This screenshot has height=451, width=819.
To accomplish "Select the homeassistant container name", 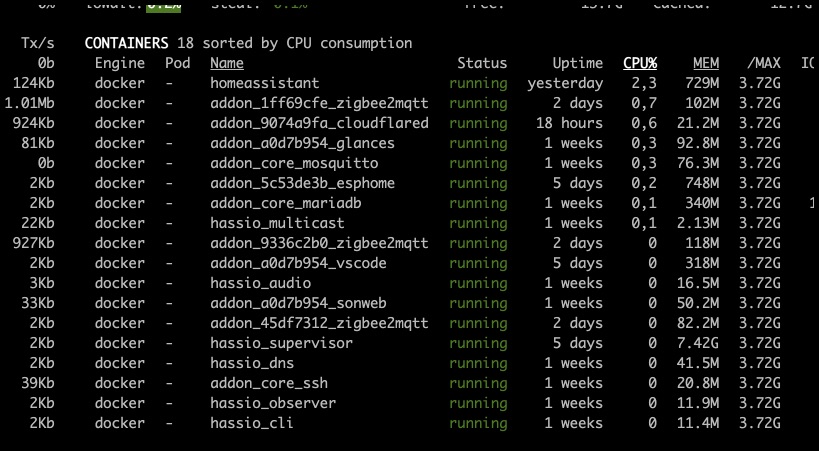I will (x=265, y=83).
